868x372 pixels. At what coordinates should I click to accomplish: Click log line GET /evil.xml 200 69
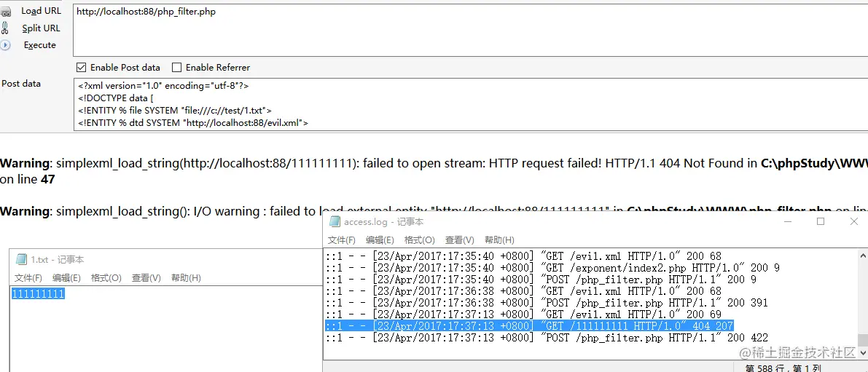coord(523,314)
